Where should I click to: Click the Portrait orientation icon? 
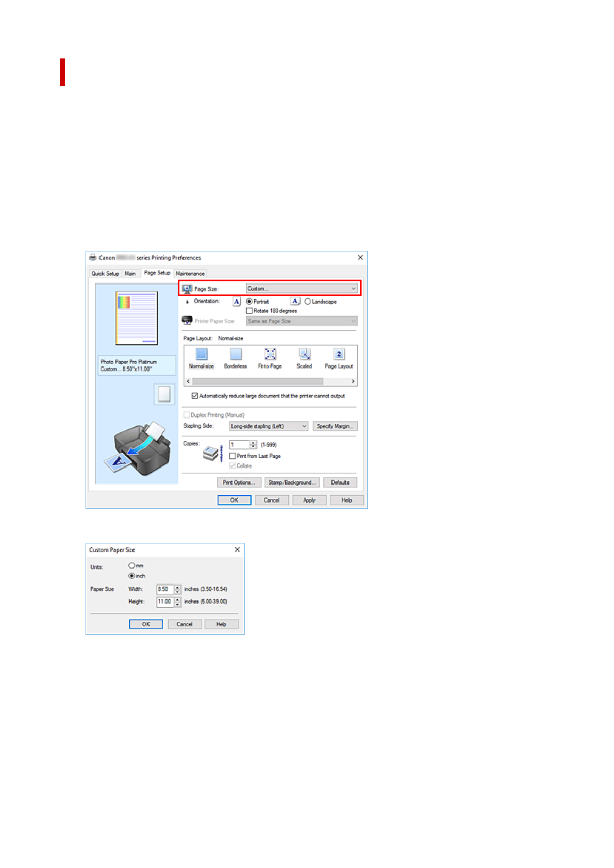237,302
